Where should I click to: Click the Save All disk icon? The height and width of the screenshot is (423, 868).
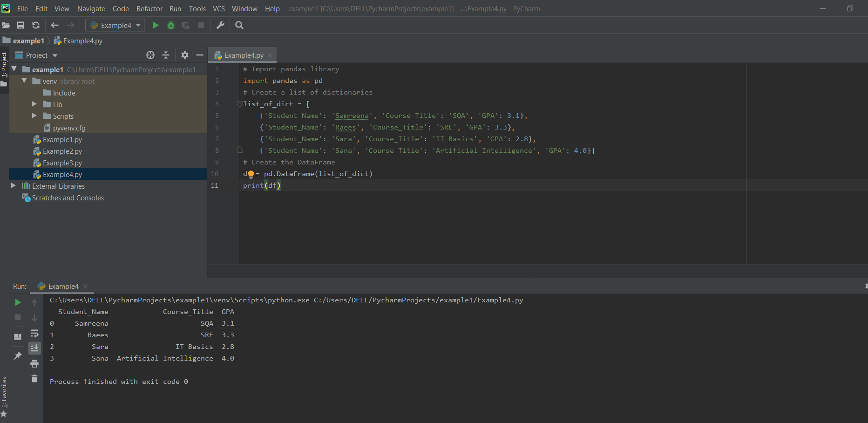pos(20,25)
